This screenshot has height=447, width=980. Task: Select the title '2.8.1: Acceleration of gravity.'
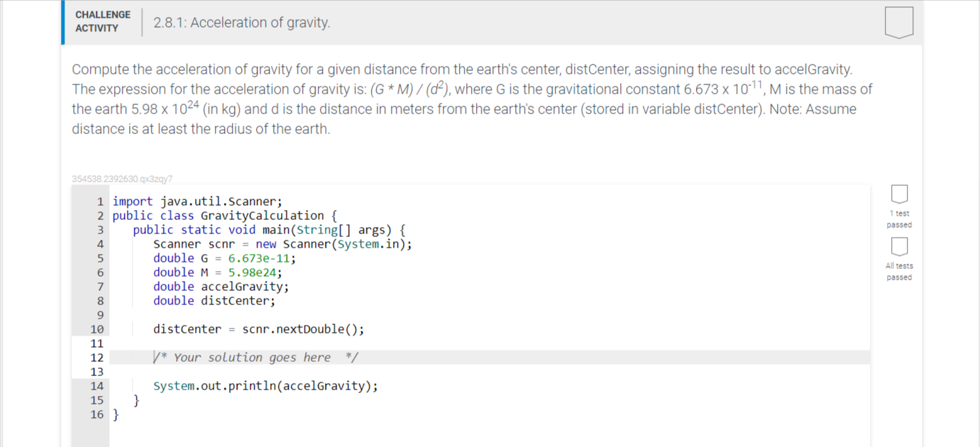click(x=240, y=22)
